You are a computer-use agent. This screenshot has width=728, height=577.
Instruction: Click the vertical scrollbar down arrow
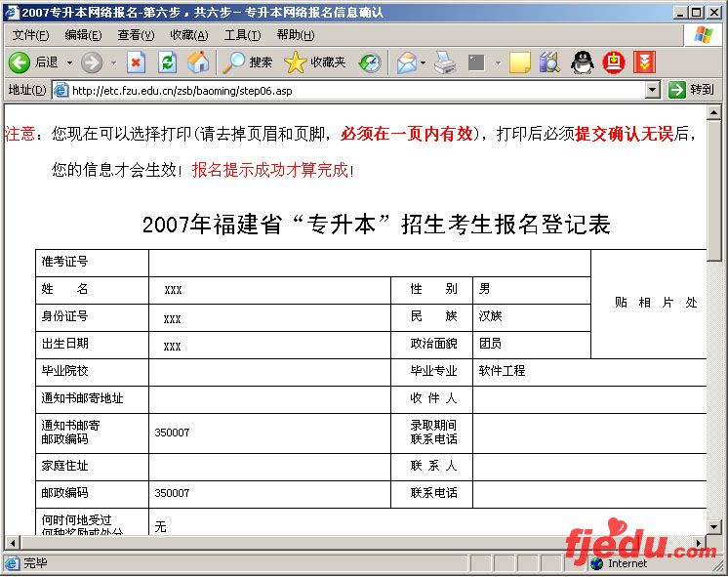tap(715, 526)
